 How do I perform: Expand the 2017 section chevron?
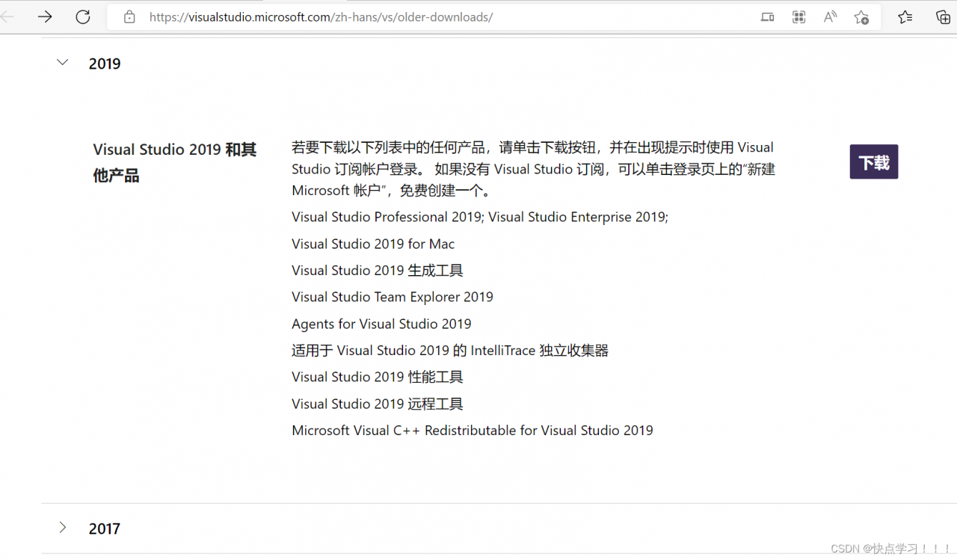tap(63, 528)
